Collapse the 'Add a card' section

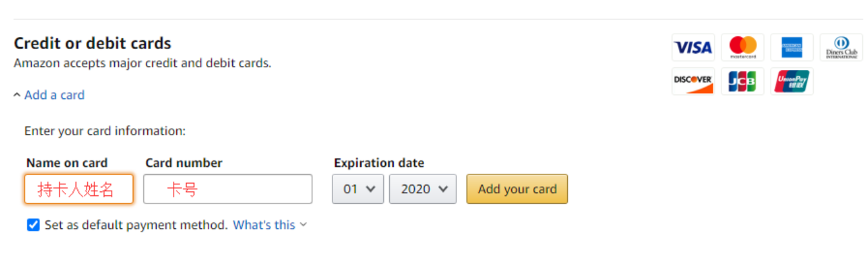click(x=54, y=95)
